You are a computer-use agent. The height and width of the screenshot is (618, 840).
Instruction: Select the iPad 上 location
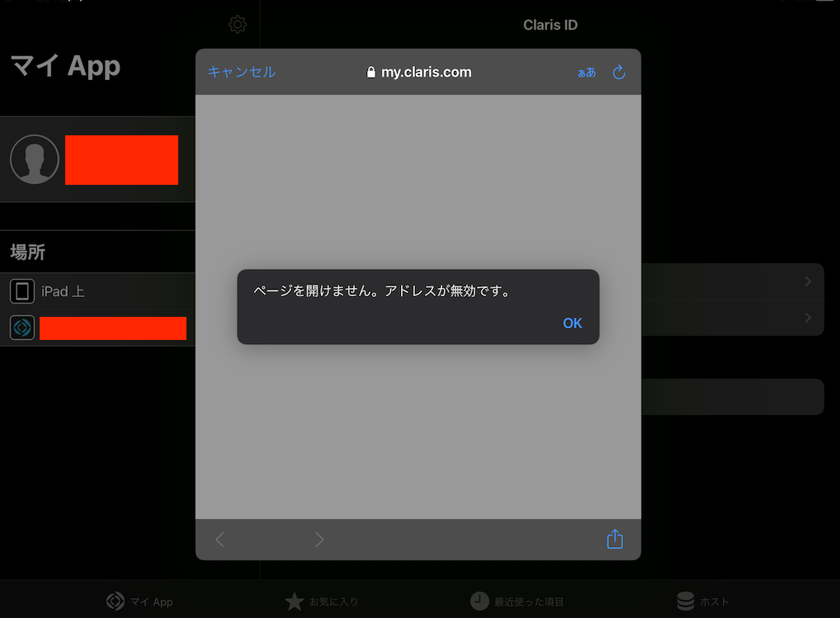pos(97,290)
